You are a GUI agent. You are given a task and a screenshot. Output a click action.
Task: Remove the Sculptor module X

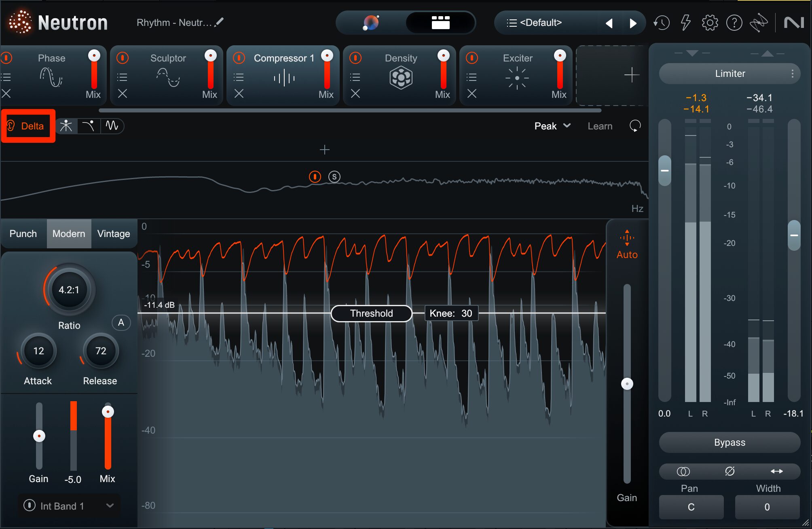123,93
